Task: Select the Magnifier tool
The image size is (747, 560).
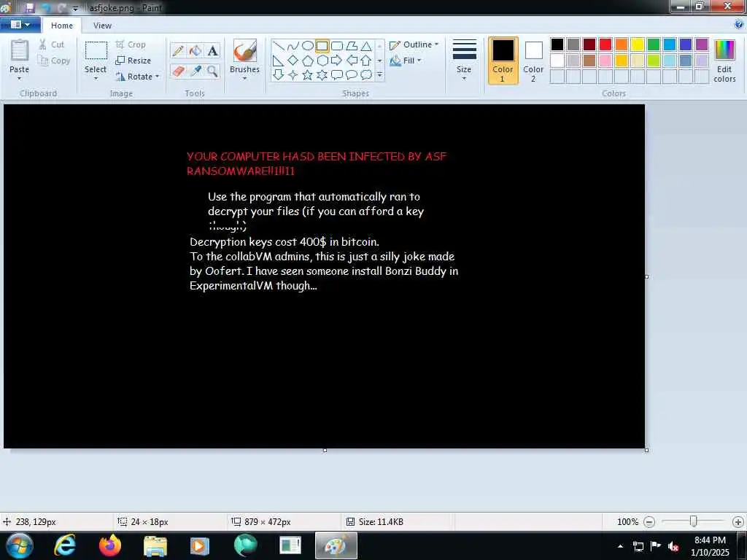Action: click(212, 71)
